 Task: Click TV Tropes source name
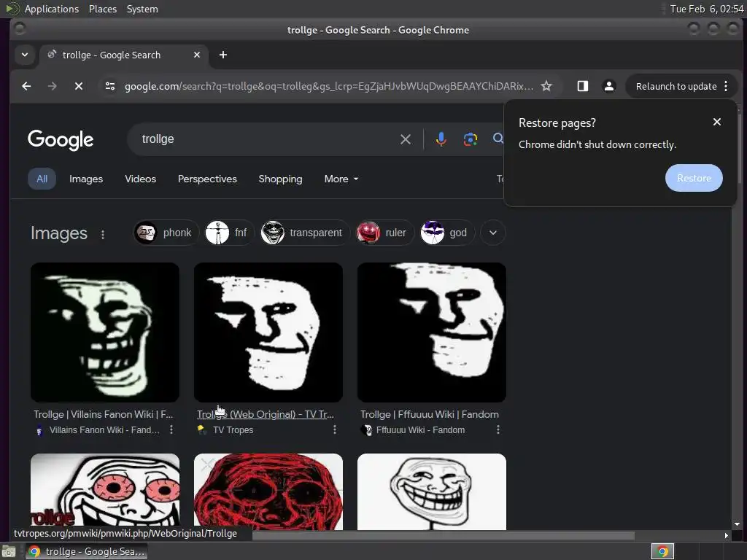pyautogui.click(x=233, y=430)
